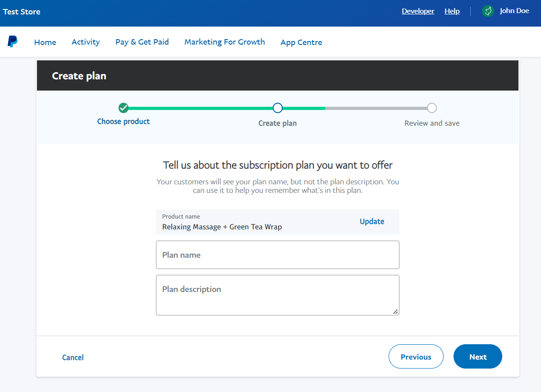The width and height of the screenshot is (541, 392).
Task: Click the Test Store header logo text
Action: pyautogui.click(x=21, y=11)
